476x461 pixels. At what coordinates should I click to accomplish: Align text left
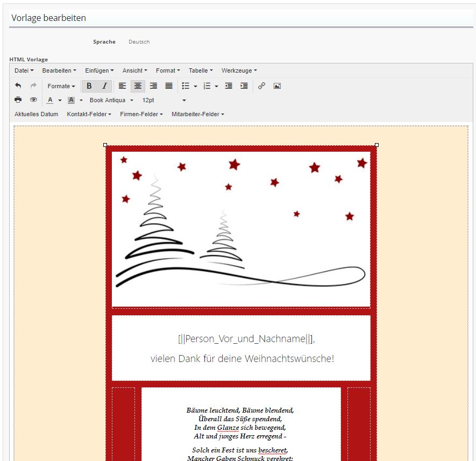(x=122, y=86)
